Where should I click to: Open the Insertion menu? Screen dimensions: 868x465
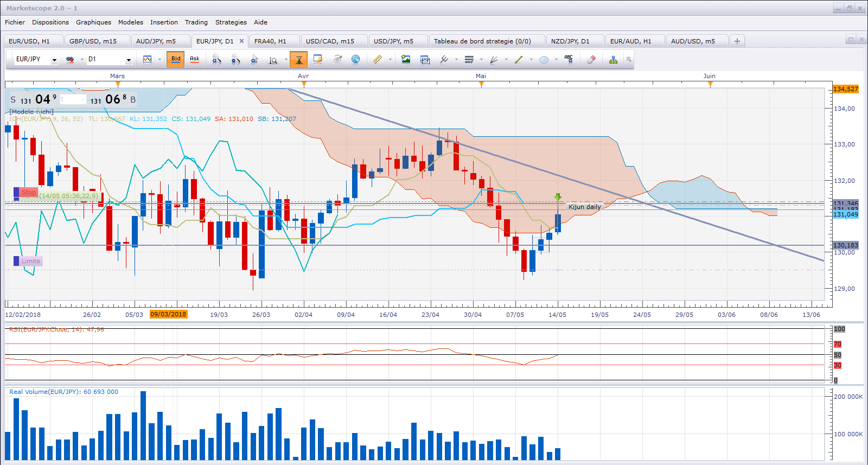point(164,22)
